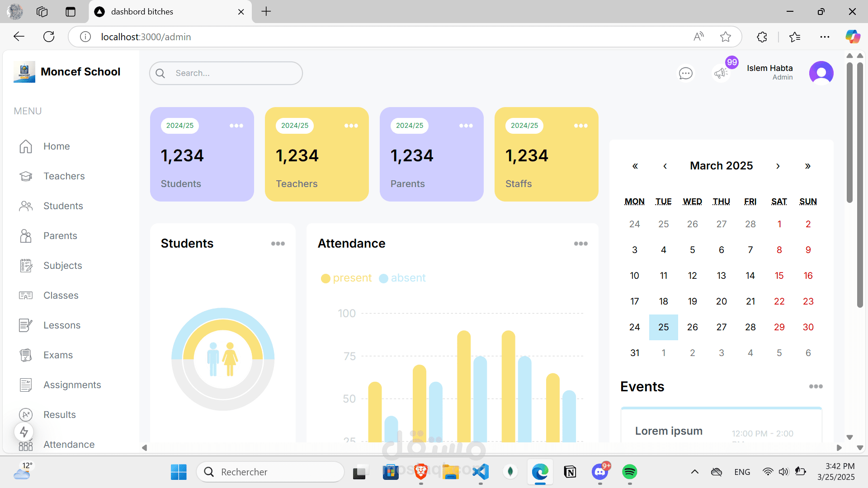Open Teachers in the sidebar menu
868x488 pixels.
coord(64,176)
